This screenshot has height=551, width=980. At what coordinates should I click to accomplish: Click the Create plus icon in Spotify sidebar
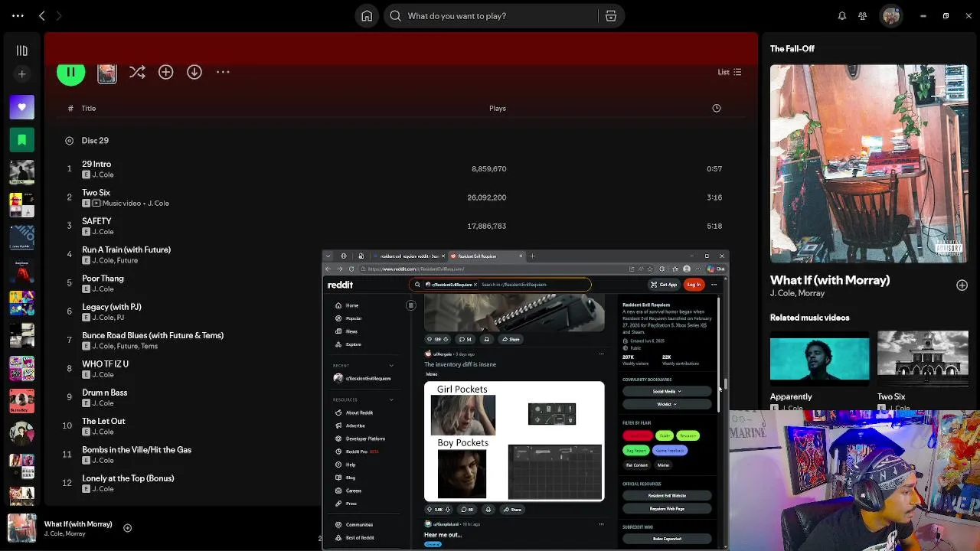(21, 74)
